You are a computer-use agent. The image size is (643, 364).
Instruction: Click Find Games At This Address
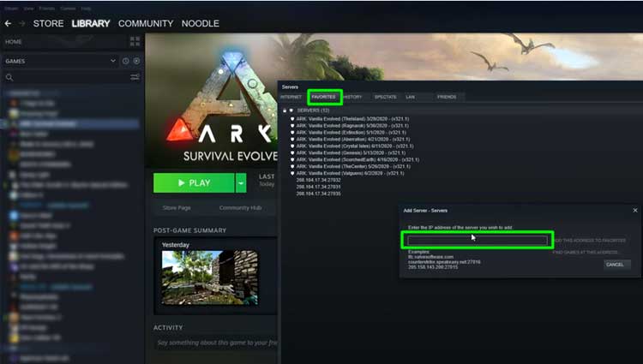coord(586,253)
